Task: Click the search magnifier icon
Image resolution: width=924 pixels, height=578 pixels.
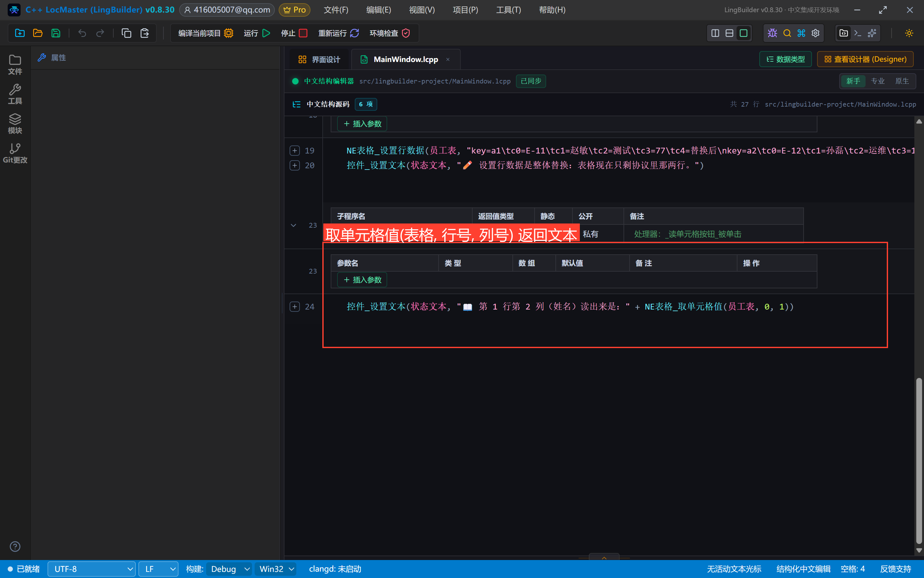Action: click(787, 33)
